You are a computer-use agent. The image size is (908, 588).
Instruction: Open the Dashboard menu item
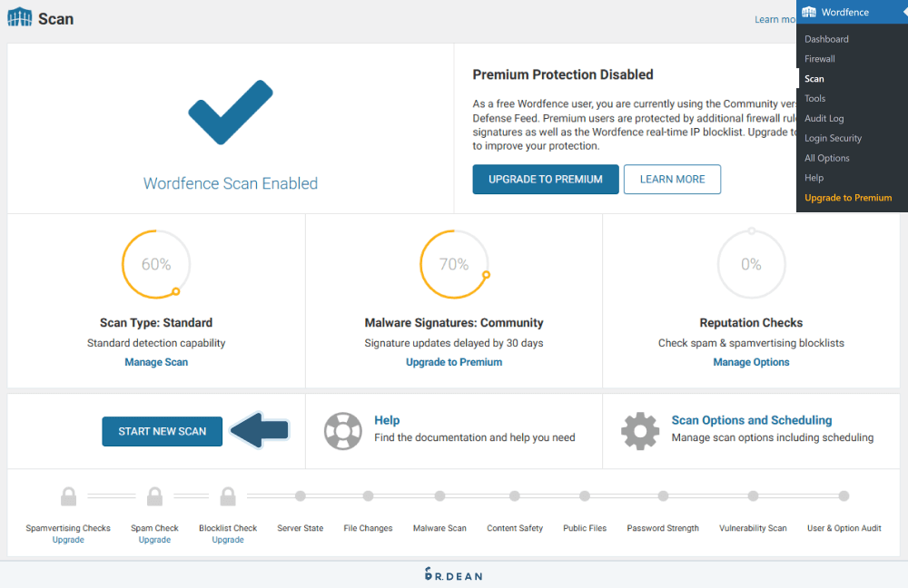coord(825,39)
